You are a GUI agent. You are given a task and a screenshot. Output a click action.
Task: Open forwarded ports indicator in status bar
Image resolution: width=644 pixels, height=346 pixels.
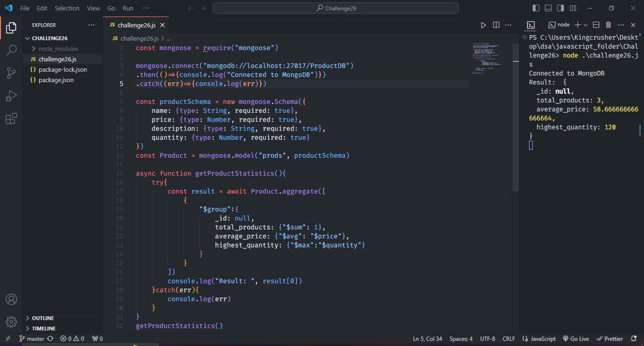(x=97, y=339)
